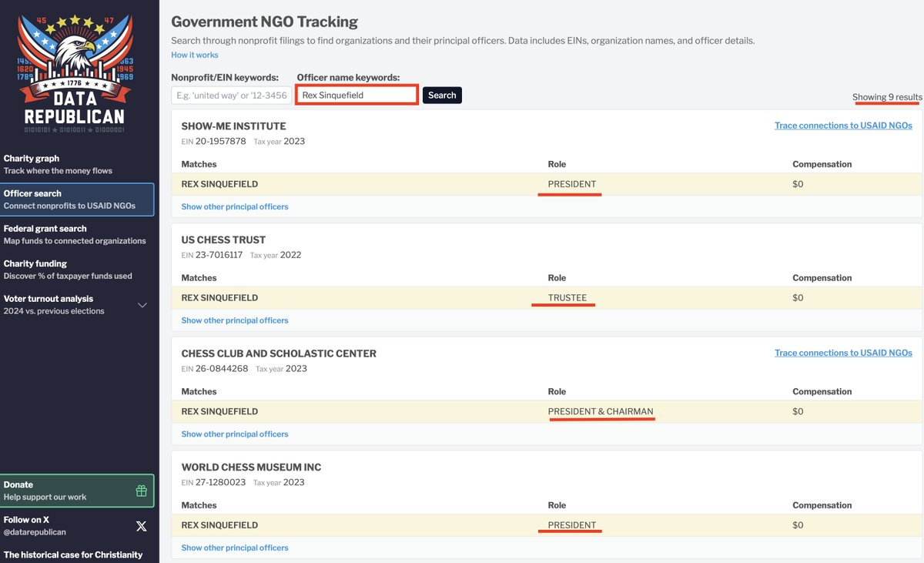Viewport: 924px width, 563px height.
Task: Click CHESS CLUB AND SCHOLASTIC CENTER heading
Action: point(279,354)
